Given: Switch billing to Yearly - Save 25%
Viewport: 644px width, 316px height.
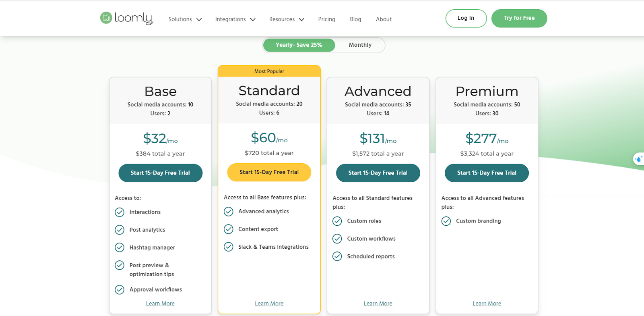Looking at the screenshot, I should (299, 45).
